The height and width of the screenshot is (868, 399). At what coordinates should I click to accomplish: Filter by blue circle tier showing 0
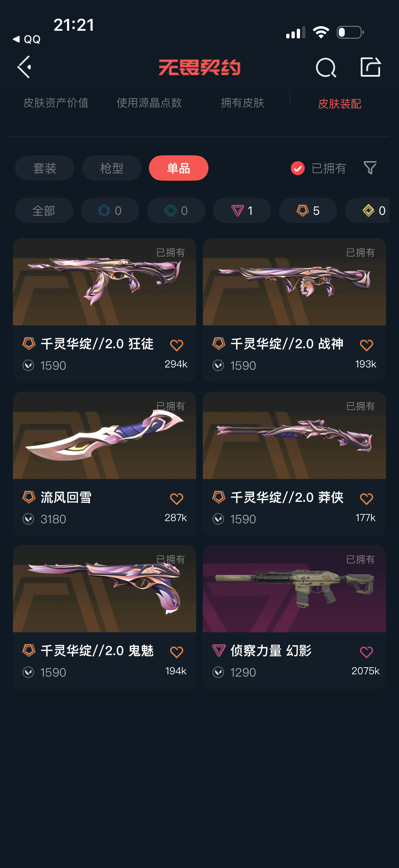pos(110,211)
